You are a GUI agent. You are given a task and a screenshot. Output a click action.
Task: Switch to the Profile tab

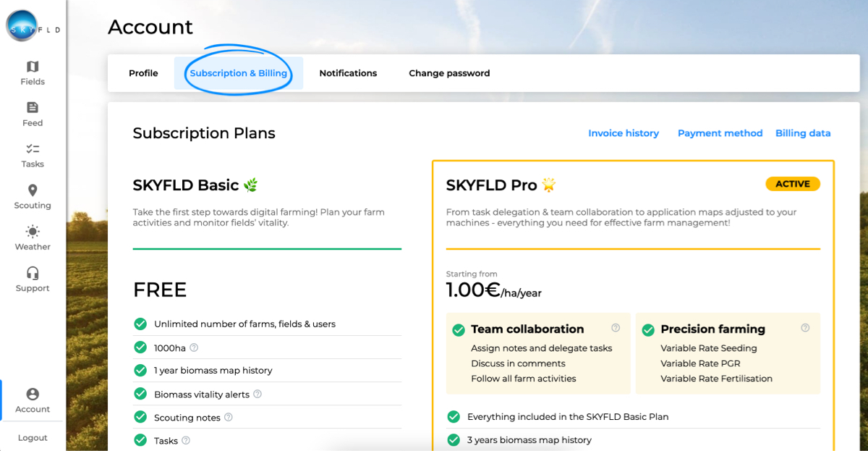(x=143, y=73)
